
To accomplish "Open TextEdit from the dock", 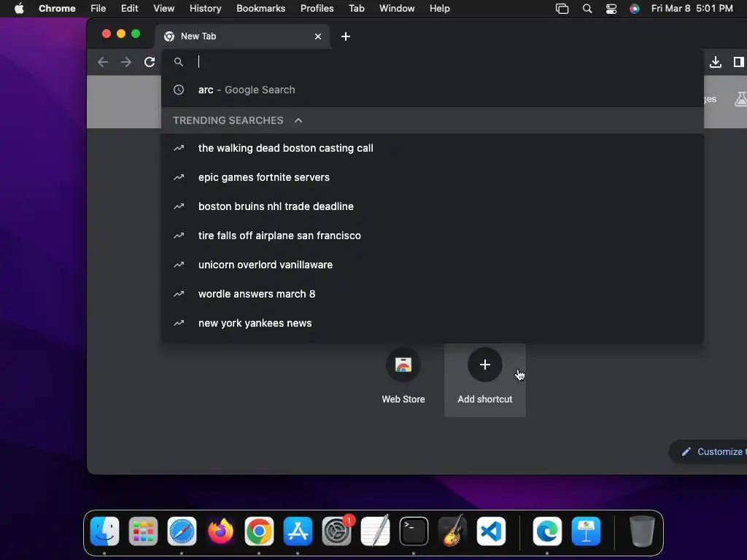I will (x=376, y=531).
